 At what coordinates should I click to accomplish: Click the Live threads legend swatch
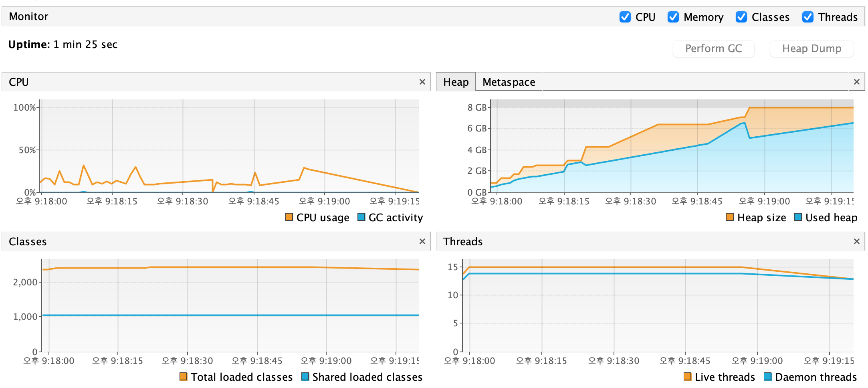click(x=687, y=376)
